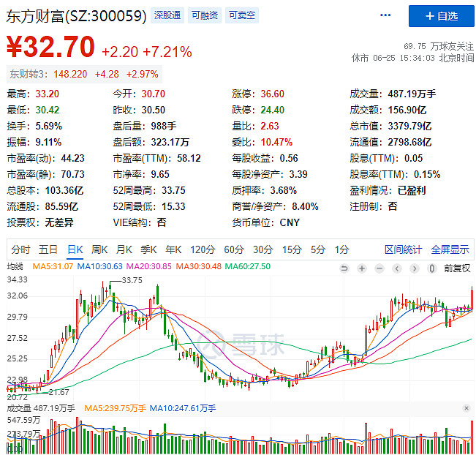Click the 33.75 high marker on chart
This screenshot has height=455, width=476.
[x=132, y=280]
